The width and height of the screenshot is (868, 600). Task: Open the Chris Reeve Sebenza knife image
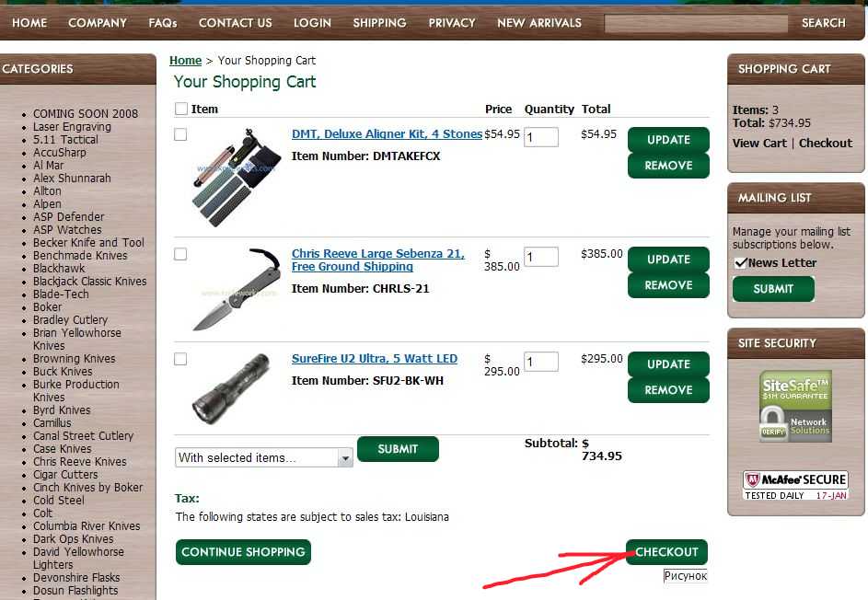(x=235, y=288)
